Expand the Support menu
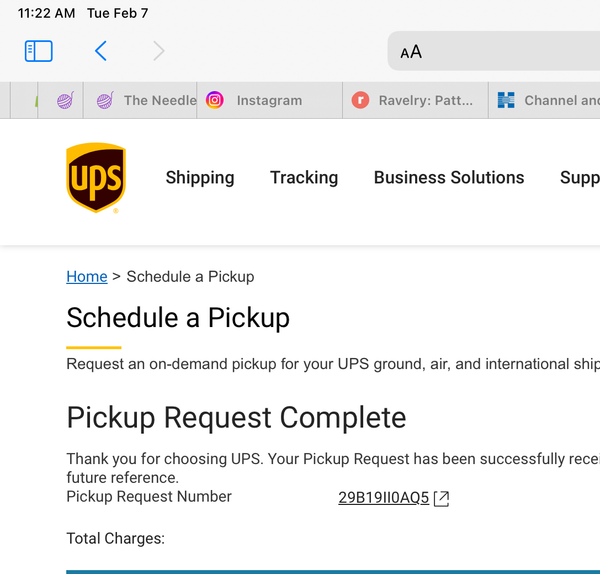 pos(580,178)
